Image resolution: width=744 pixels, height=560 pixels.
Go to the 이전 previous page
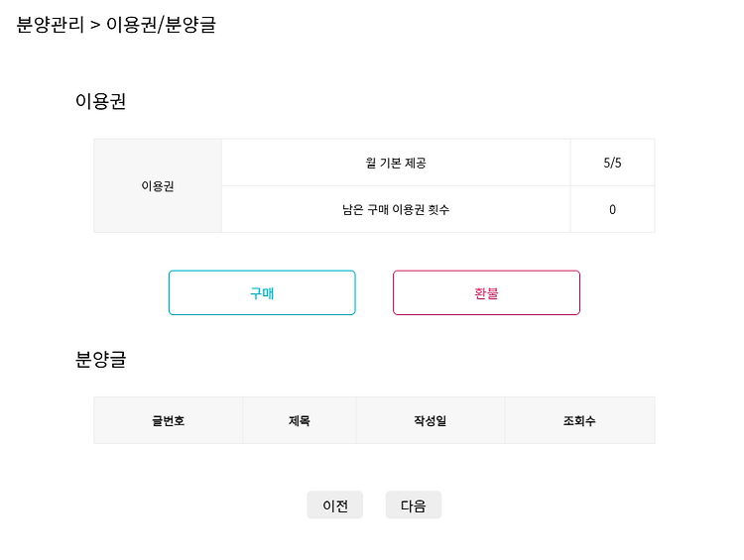coord(335,505)
